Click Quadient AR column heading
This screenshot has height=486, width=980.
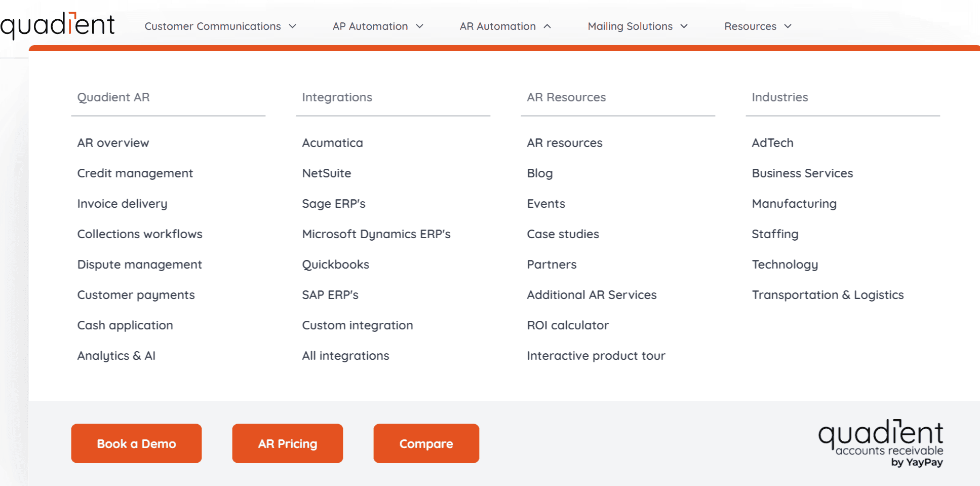click(x=113, y=97)
